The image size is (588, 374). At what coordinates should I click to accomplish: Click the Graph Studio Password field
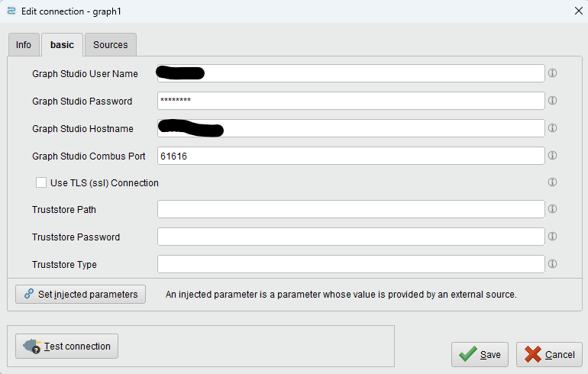[x=351, y=101]
